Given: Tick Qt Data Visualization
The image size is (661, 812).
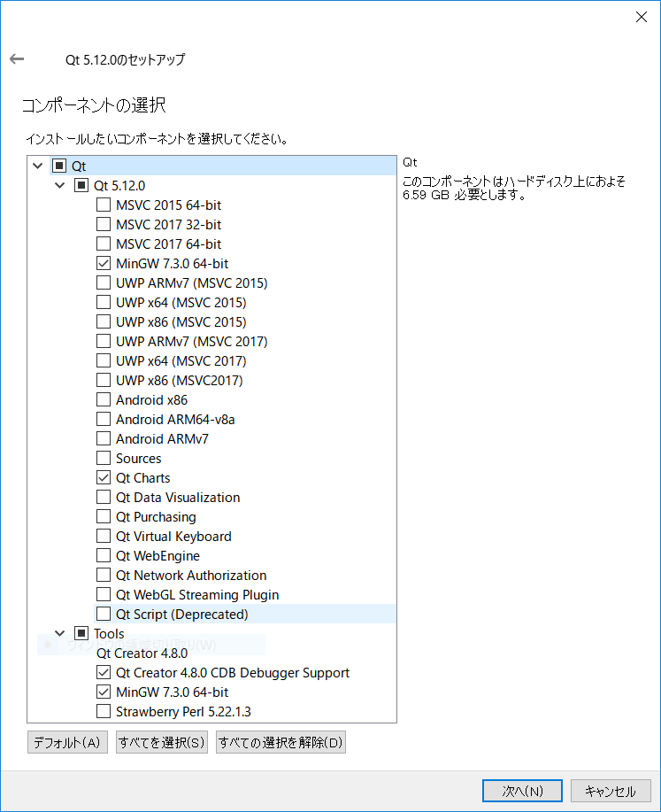Looking at the screenshot, I should [104, 497].
